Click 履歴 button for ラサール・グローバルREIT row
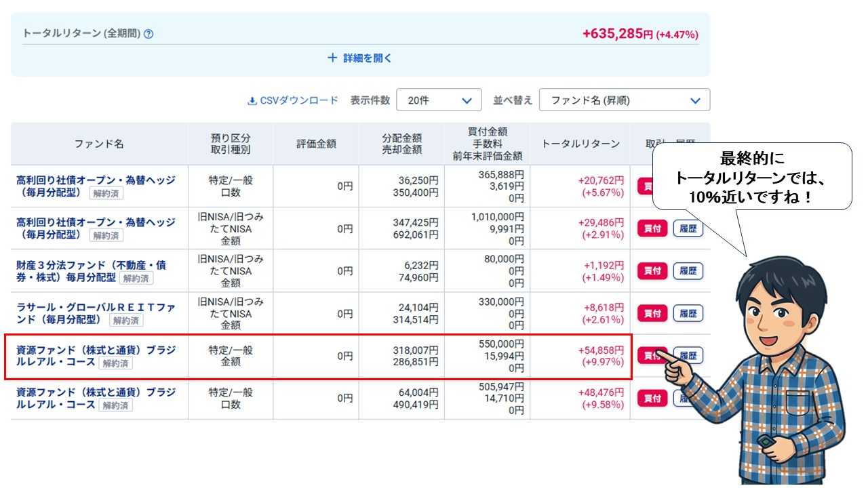The image size is (868, 488). pos(688,313)
